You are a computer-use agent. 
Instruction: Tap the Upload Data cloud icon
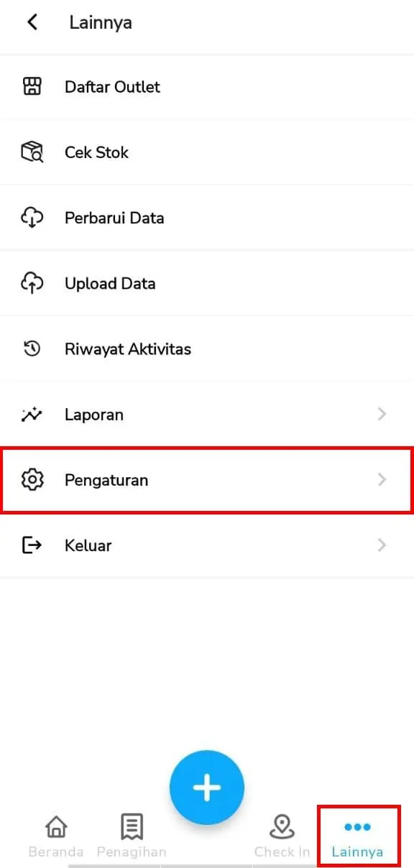pos(32,283)
